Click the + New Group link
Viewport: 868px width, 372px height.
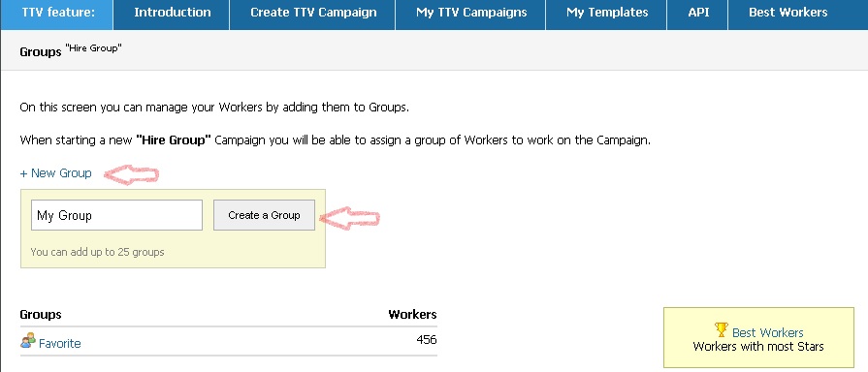coord(55,173)
